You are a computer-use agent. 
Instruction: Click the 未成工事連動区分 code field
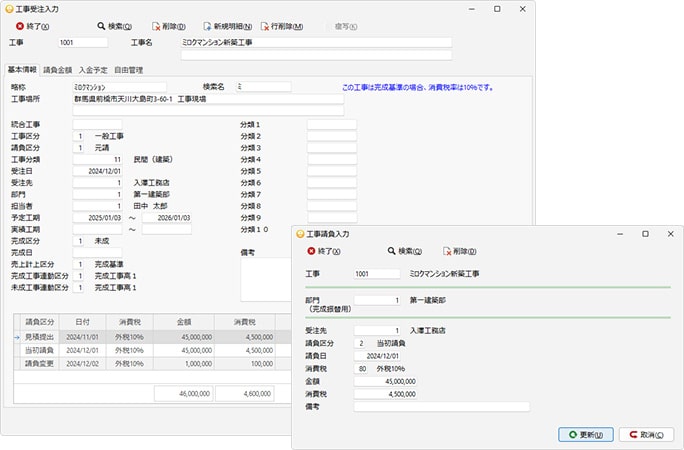click(78, 288)
